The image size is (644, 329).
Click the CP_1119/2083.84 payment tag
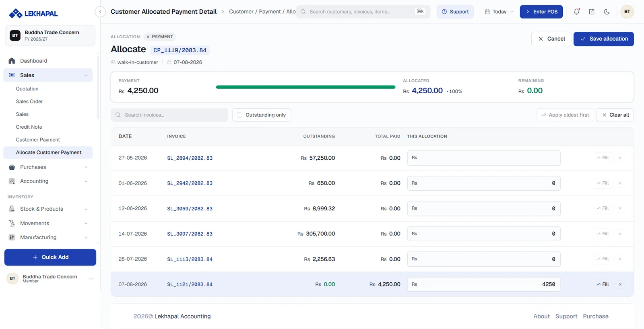click(x=180, y=50)
